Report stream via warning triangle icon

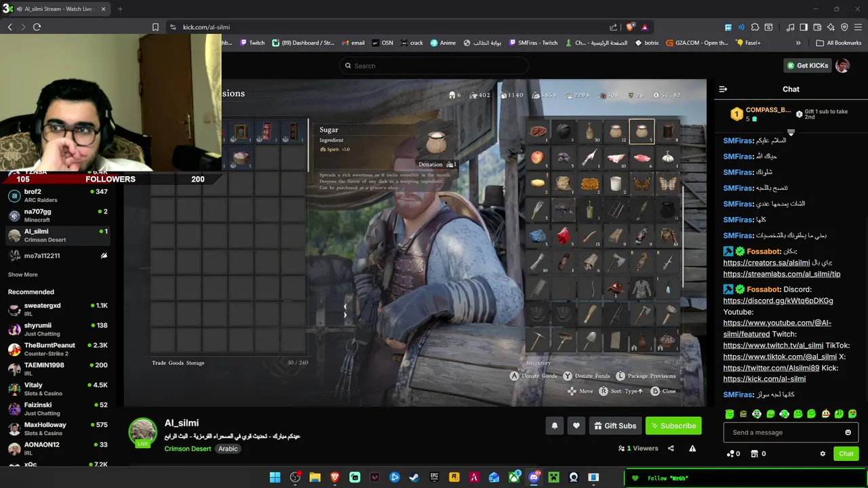[x=692, y=448]
